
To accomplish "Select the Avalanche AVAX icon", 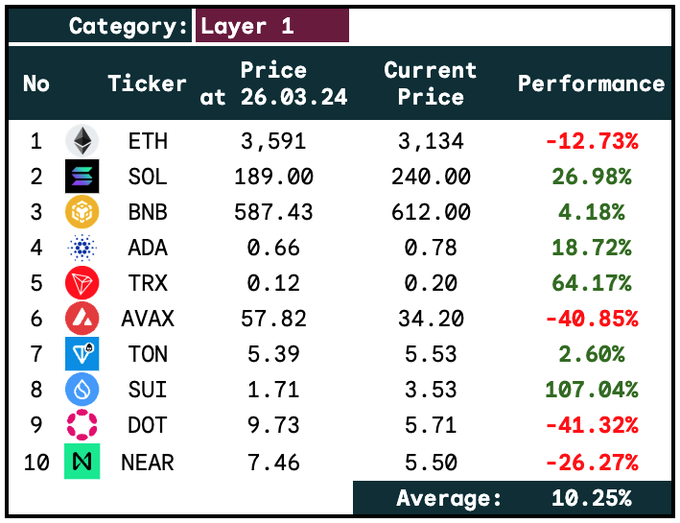I will (81, 319).
